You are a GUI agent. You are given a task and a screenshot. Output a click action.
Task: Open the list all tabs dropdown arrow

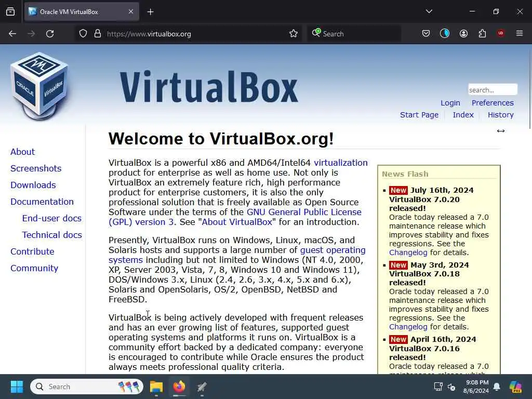(x=429, y=11)
